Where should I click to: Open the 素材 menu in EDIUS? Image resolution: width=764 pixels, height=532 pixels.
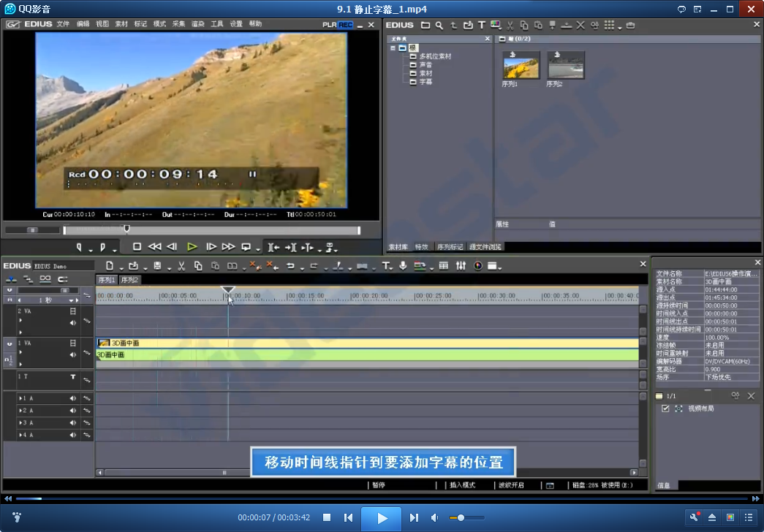121,24
